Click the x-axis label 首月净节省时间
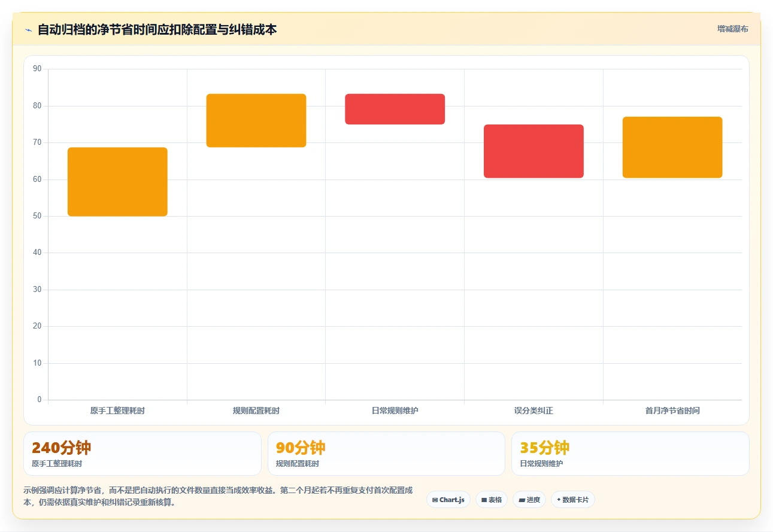Screen dimensions: 773x532 (672, 411)
